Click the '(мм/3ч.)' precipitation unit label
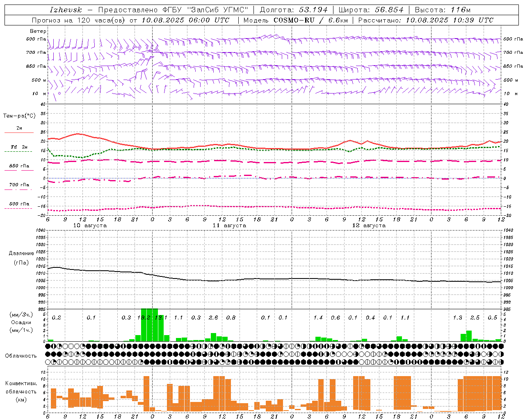The height and width of the screenshot is (420, 525). [x=21, y=315]
